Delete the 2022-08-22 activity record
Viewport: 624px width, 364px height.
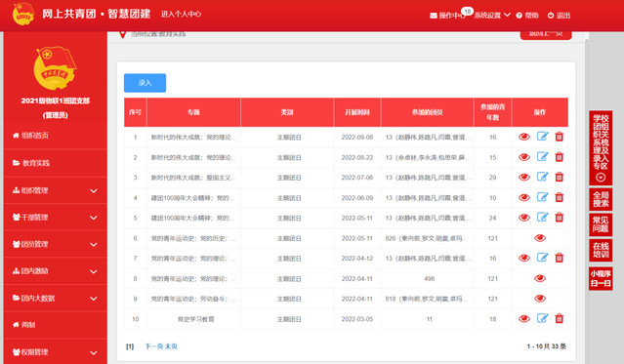point(560,157)
